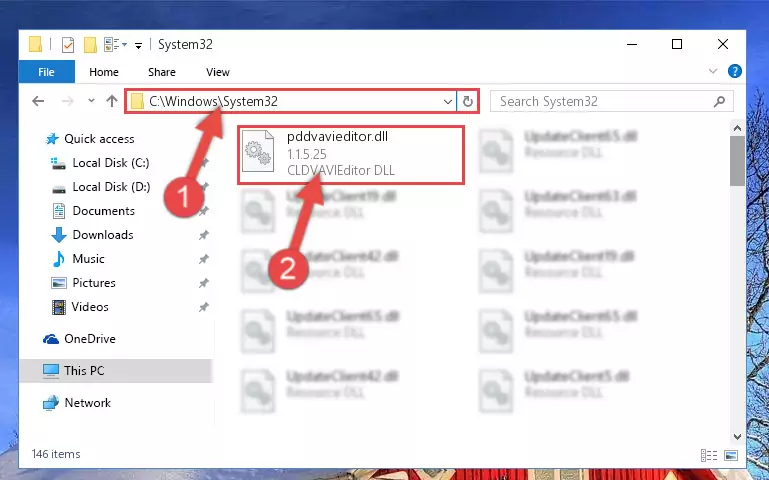Click the 146 items status text
Viewport: 769px width, 480px height.
point(56,454)
